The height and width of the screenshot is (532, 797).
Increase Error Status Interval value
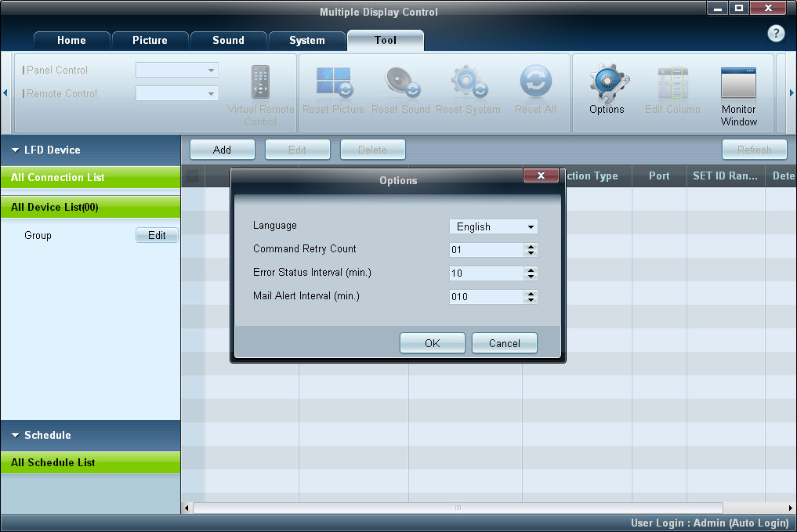point(531,270)
